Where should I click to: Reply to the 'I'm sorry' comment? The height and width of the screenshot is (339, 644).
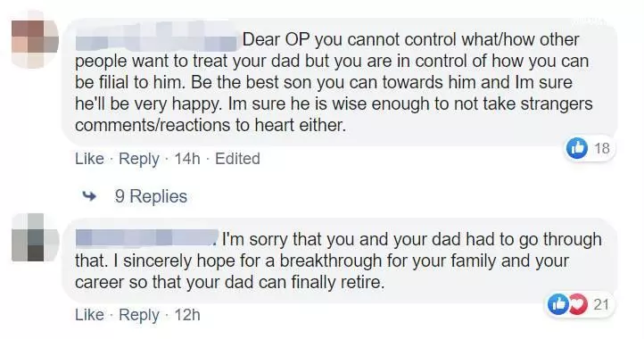(x=139, y=315)
